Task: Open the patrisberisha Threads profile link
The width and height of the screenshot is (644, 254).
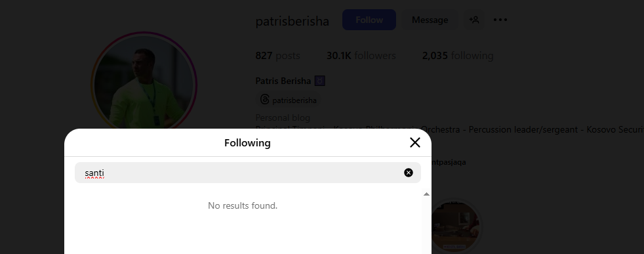Action: [289, 100]
